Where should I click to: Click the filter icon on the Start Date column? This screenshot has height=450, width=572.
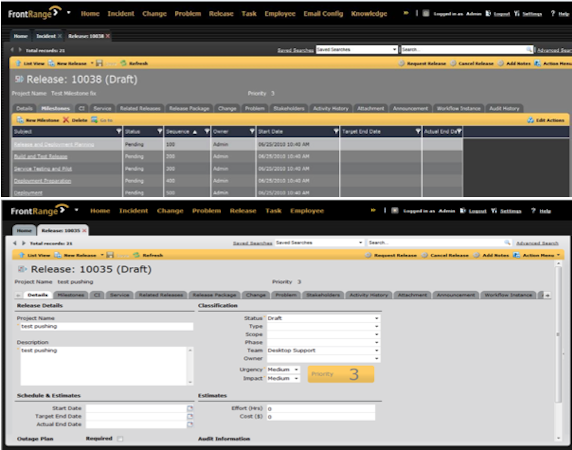point(336,131)
